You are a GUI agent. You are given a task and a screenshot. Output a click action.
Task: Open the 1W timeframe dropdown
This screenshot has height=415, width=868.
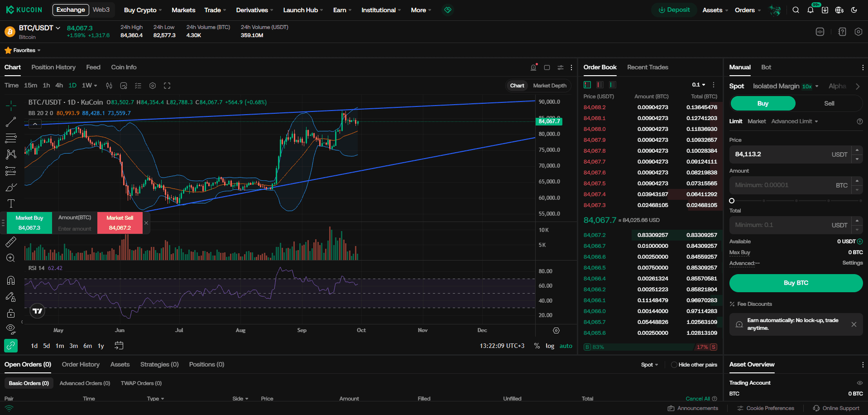pyautogui.click(x=90, y=85)
